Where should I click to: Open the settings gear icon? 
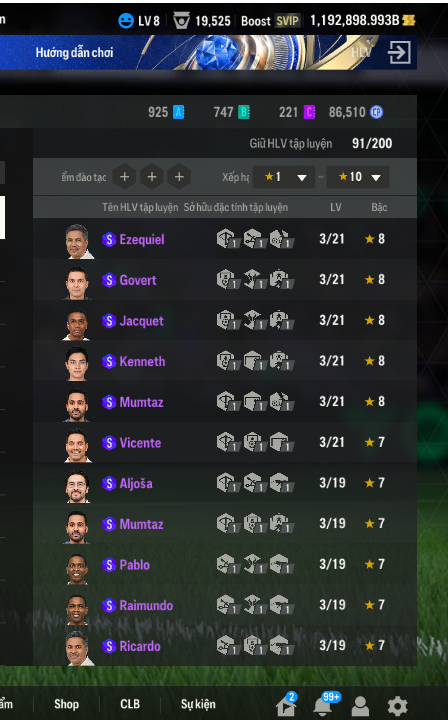(x=397, y=706)
